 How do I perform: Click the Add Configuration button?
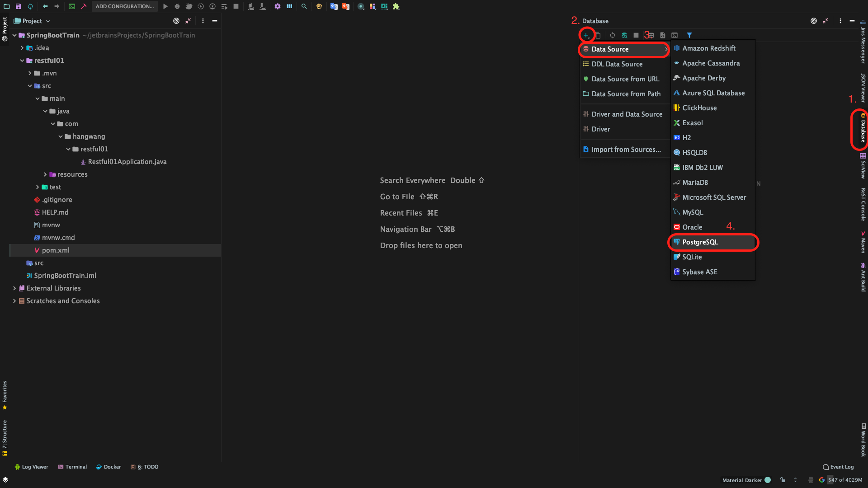124,6
